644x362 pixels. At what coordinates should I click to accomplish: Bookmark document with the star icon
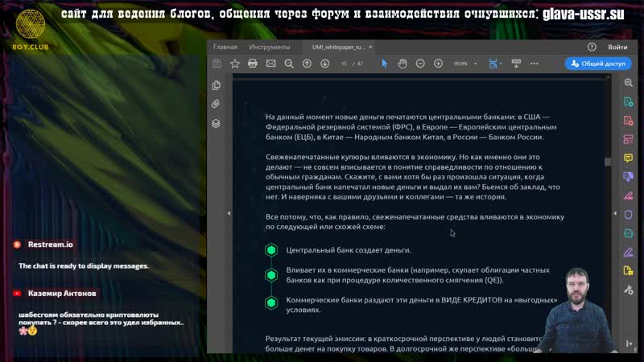pyautogui.click(x=235, y=64)
